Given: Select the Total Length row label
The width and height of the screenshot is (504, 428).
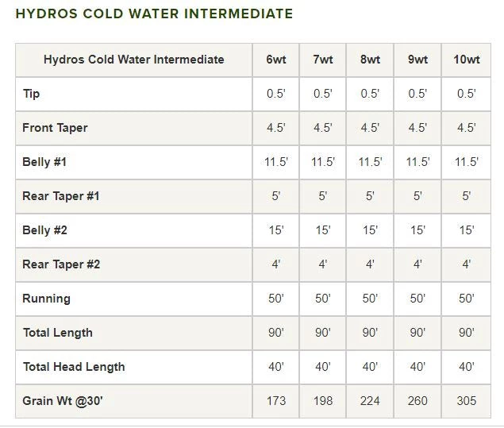Looking at the screenshot, I should [57, 333].
